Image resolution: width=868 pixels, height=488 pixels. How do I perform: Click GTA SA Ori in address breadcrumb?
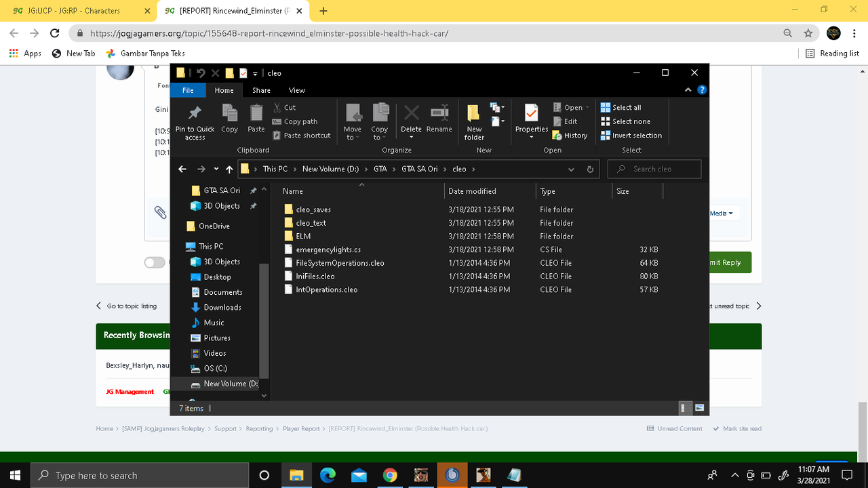[x=419, y=169]
